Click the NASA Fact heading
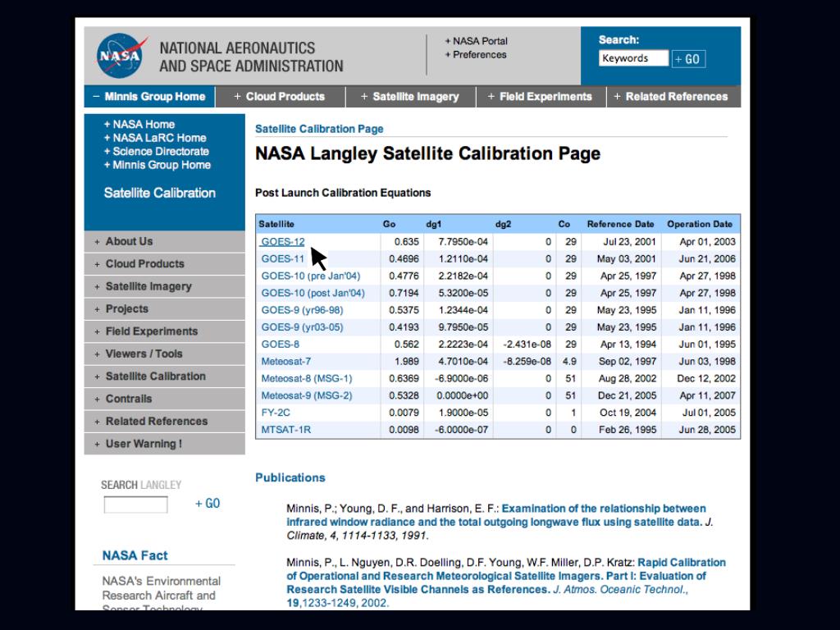The width and height of the screenshot is (840, 630). point(135,555)
